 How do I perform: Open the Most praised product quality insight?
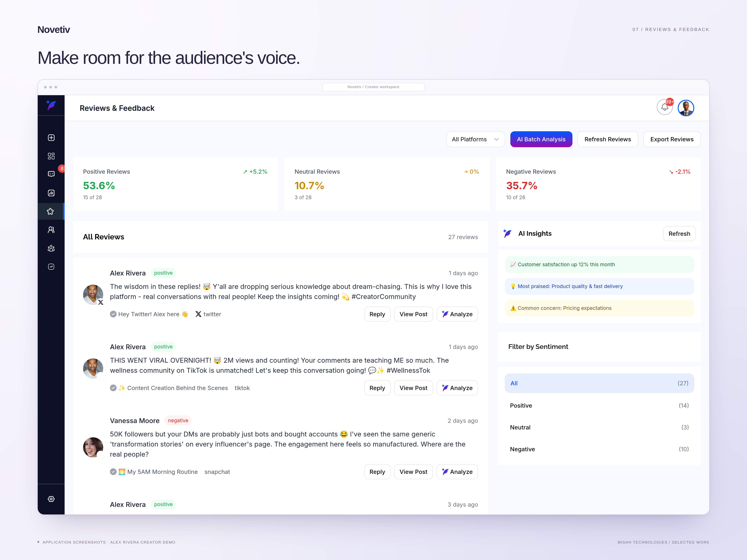599,286
